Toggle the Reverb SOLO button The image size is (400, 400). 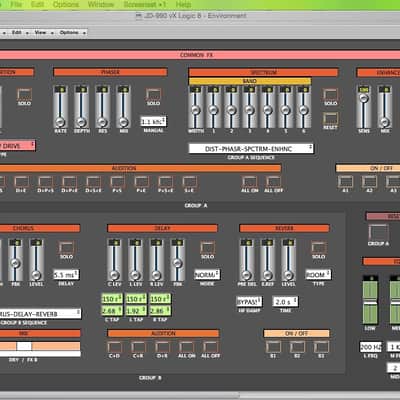(318, 248)
